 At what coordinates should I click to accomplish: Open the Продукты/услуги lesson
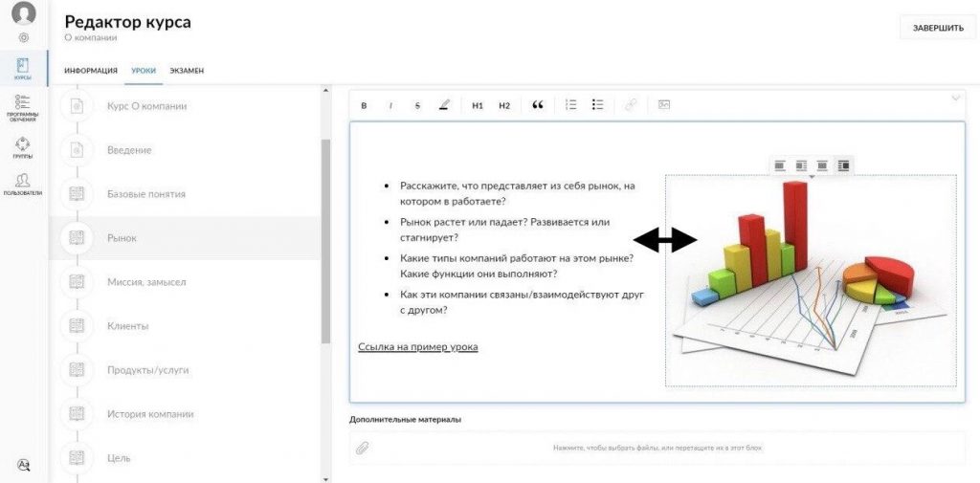(x=185, y=370)
